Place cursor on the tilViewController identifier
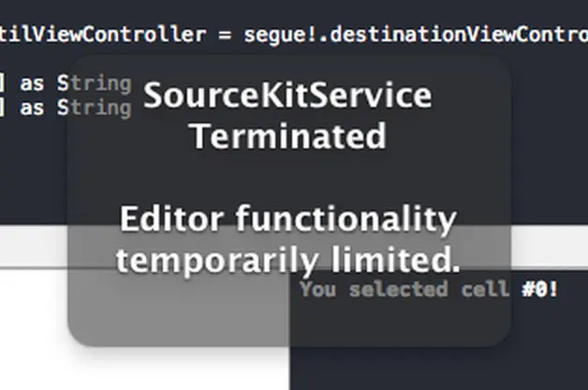 103,35
